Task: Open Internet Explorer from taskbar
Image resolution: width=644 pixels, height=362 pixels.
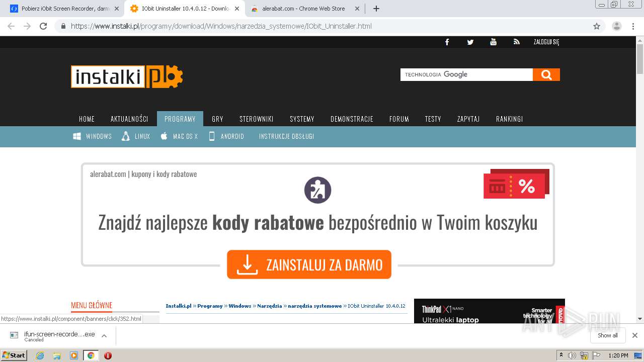Action: (x=40, y=355)
